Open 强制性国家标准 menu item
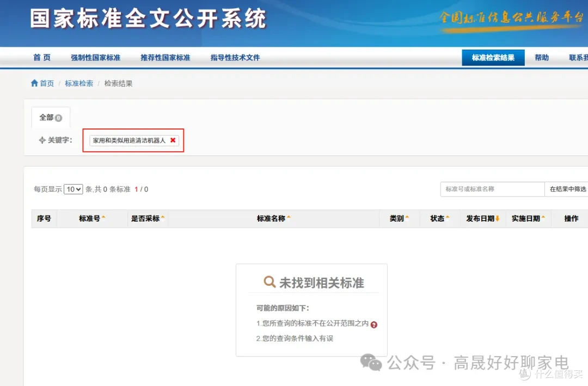 pyautogui.click(x=96, y=57)
